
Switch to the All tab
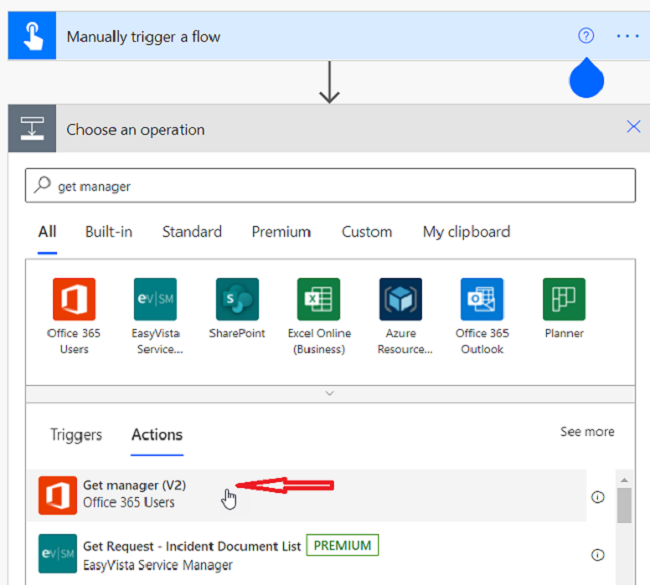click(x=47, y=232)
